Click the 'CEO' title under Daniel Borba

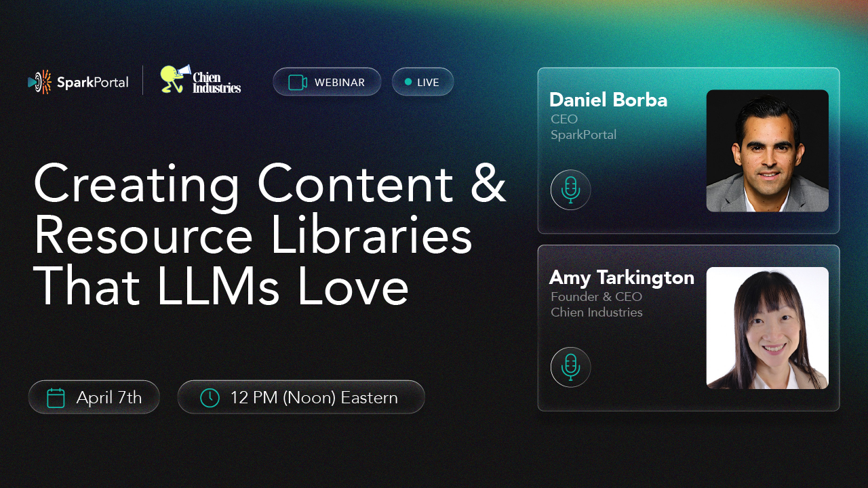[x=564, y=119]
